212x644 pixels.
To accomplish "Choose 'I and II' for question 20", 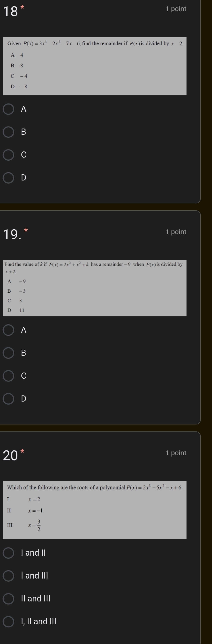I will coord(8,553).
